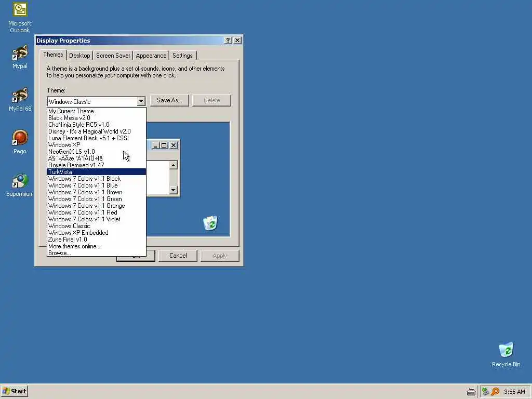Select the Browse... entry

[96, 253]
